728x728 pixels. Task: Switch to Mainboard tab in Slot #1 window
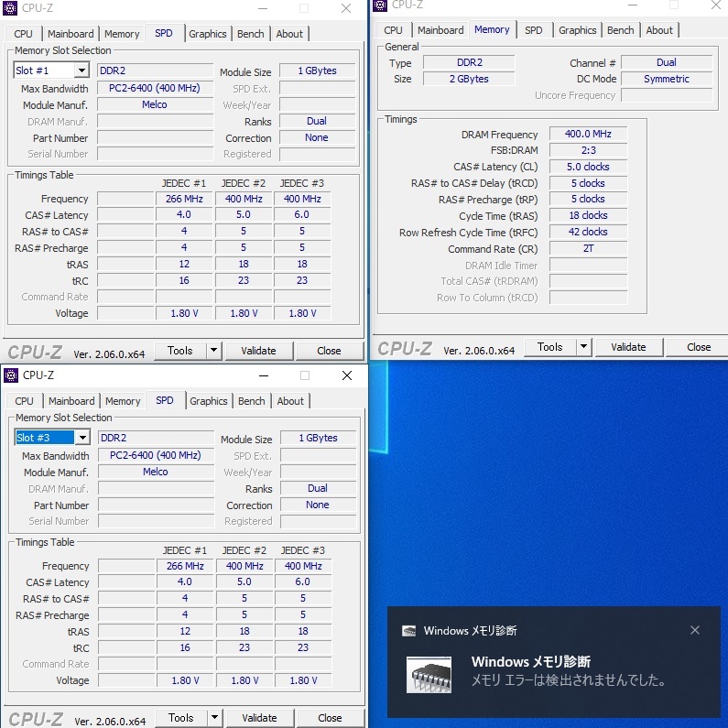(71, 34)
